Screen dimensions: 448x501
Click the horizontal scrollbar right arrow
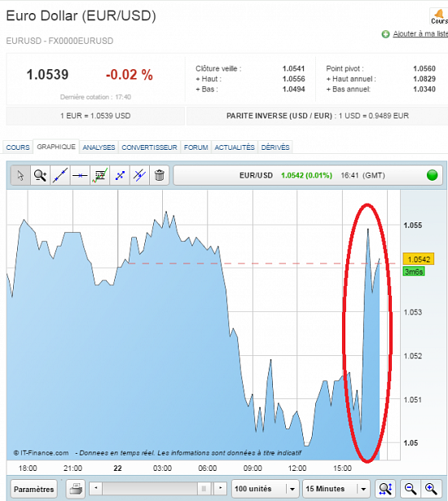click(220, 488)
